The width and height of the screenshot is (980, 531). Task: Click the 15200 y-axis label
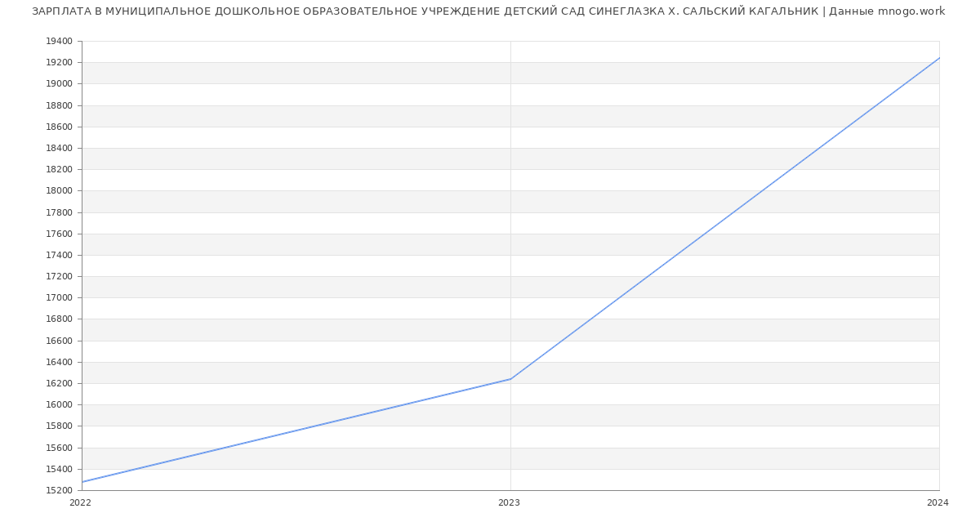(59, 490)
